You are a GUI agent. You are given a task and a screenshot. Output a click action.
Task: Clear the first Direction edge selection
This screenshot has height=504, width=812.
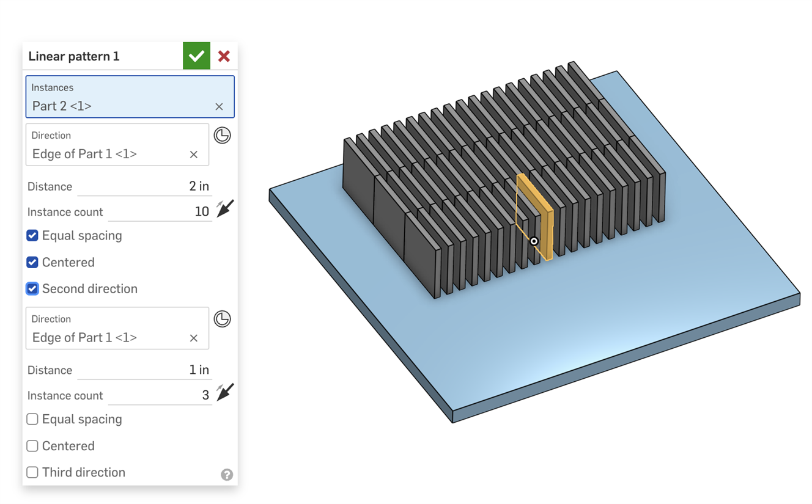[193, 155]
